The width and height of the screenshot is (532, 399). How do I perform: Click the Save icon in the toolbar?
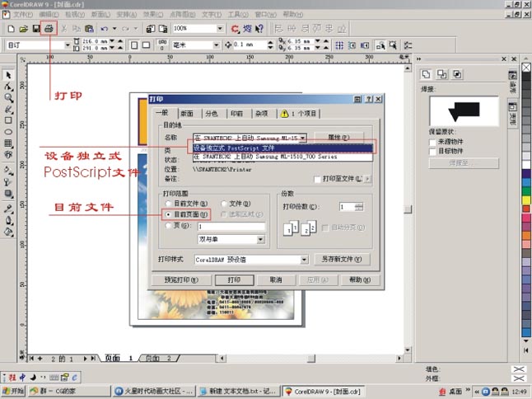click(36, 28)
